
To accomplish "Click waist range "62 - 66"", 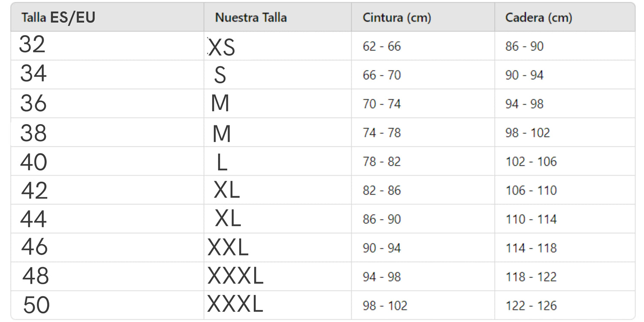I will click(x=381, y=46).
